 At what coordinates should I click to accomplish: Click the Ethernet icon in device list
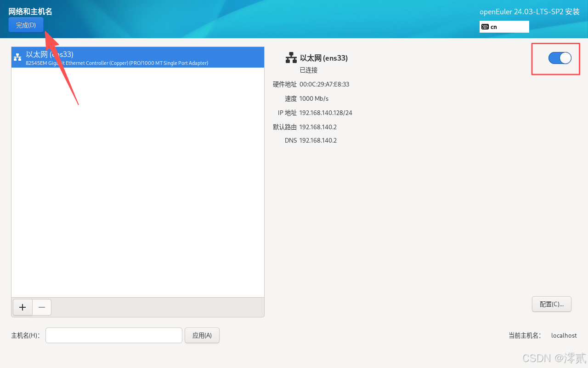pyautogui.click(x=17, y=57)
